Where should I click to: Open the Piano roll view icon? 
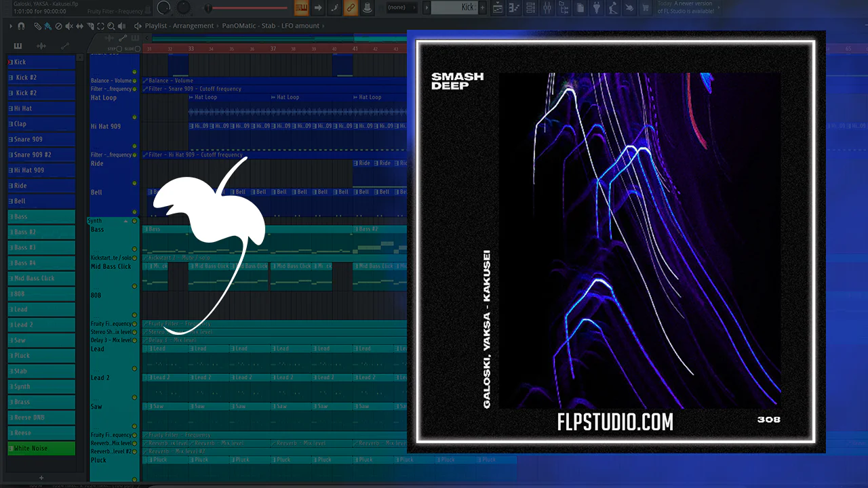(515, 7)
